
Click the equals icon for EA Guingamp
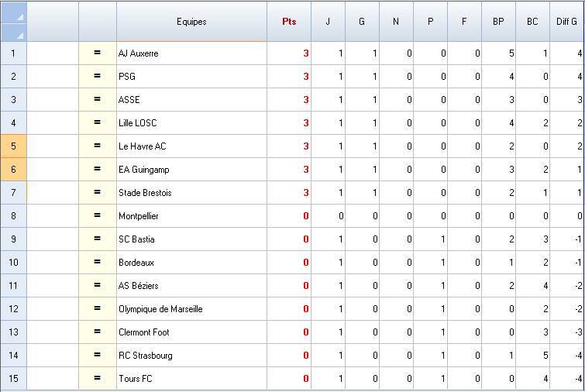coord(98,170)
